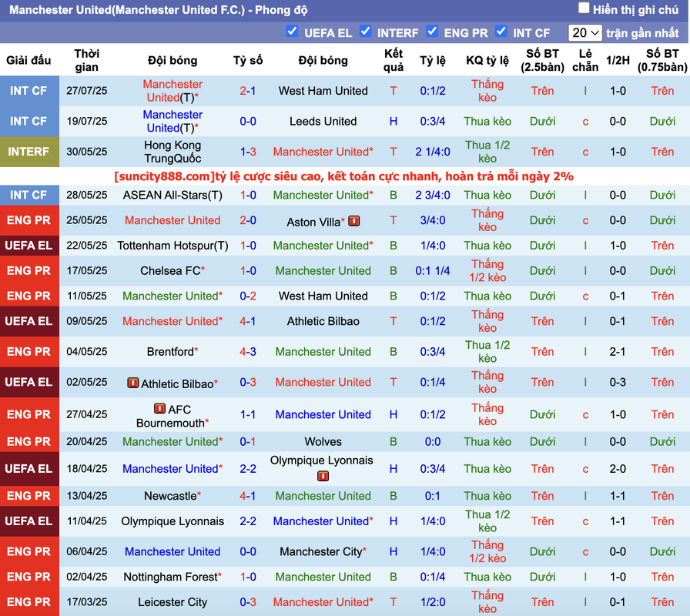Open Brentford team link
Viewport: 690px width, 616px height.
170,352
